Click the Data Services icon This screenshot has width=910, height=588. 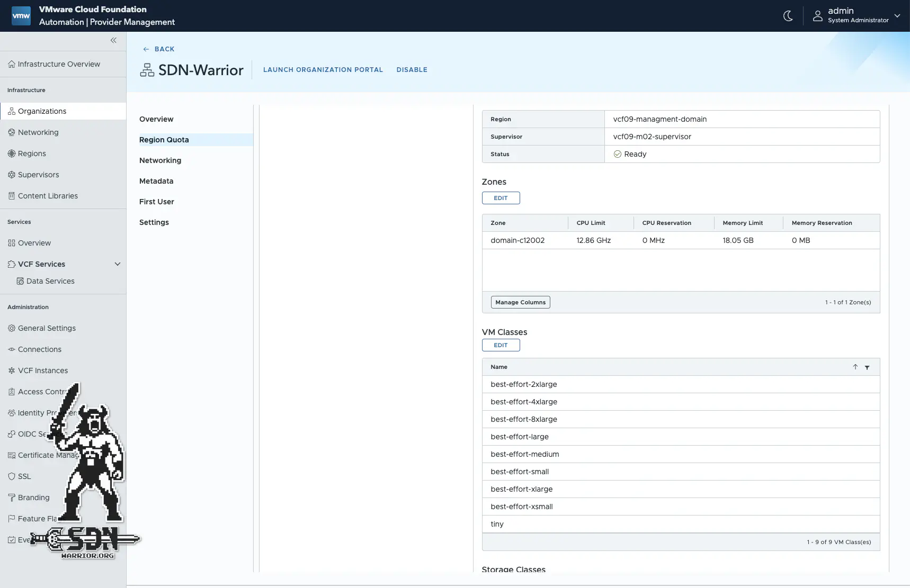(x=20, y=281)
